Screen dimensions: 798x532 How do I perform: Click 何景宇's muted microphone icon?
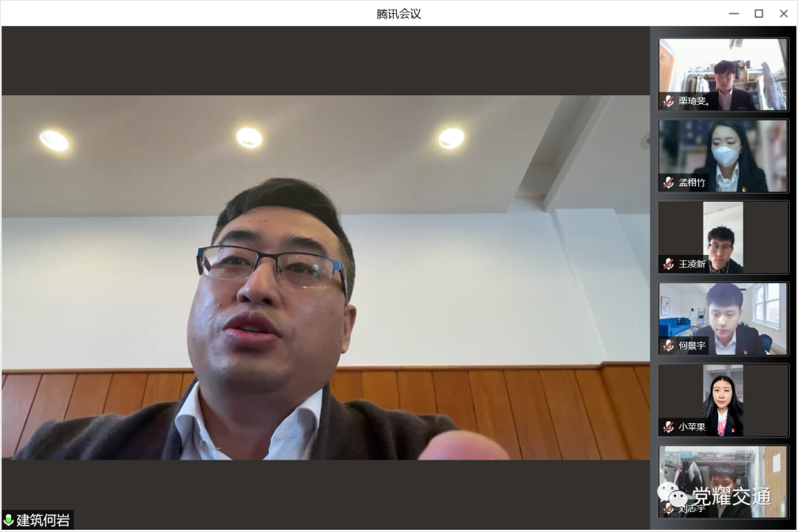[x=669, y=345]
